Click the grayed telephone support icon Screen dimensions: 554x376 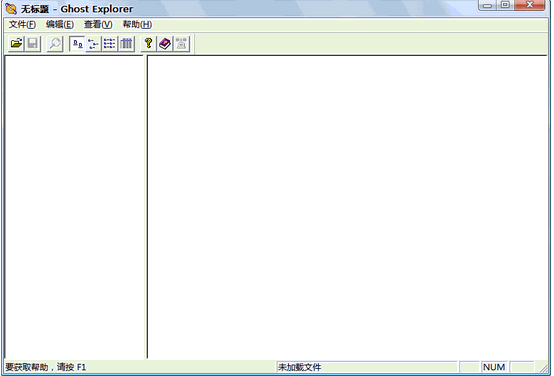click(x=181, y=44)
